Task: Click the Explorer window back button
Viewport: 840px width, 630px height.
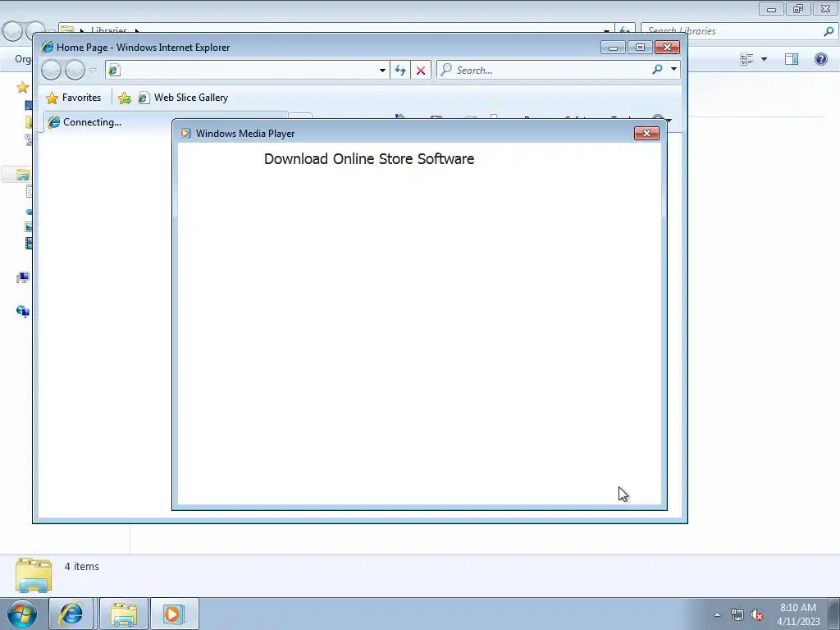Action: point(11,31)
